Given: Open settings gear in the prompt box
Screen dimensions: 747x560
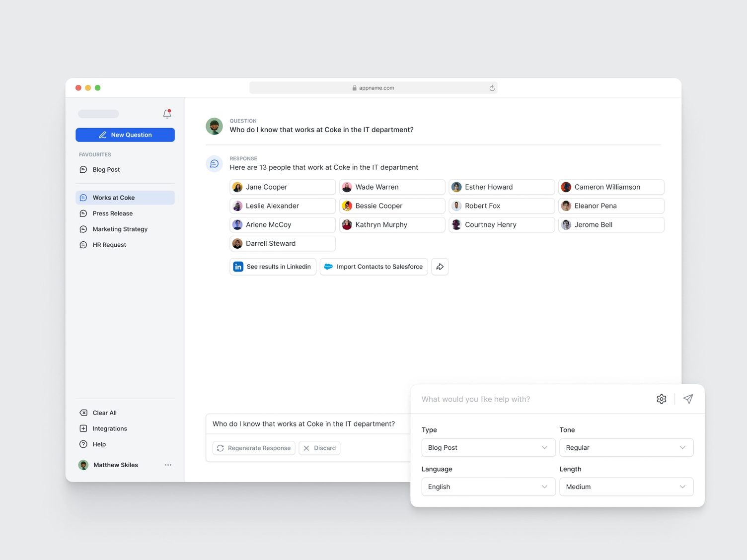Looking at the screenshot, I should 661,399.
